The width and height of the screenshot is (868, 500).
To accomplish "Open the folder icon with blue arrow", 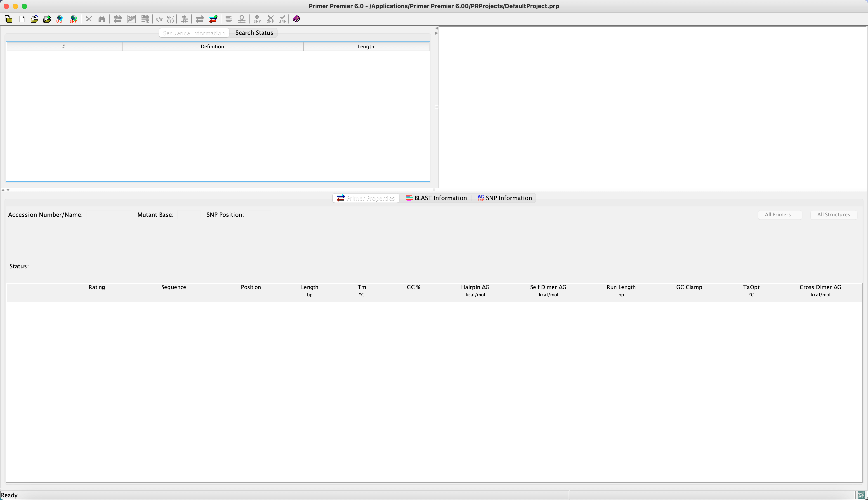I will tap(34, 19).
